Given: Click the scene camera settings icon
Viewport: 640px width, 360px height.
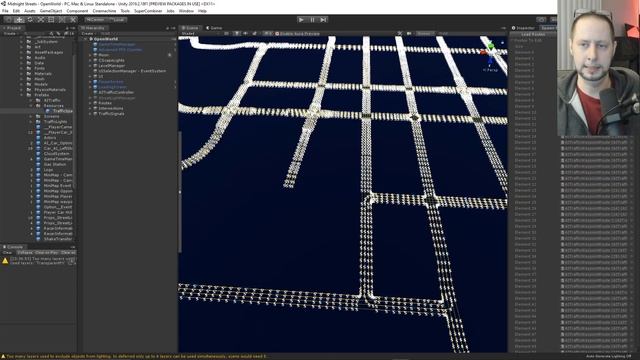Looking at the screenshot, I should tap(409, 33).
